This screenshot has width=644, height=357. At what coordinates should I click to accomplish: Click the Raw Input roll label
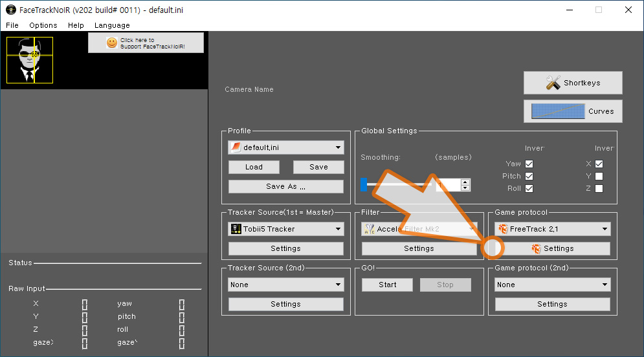coord(122,329)
